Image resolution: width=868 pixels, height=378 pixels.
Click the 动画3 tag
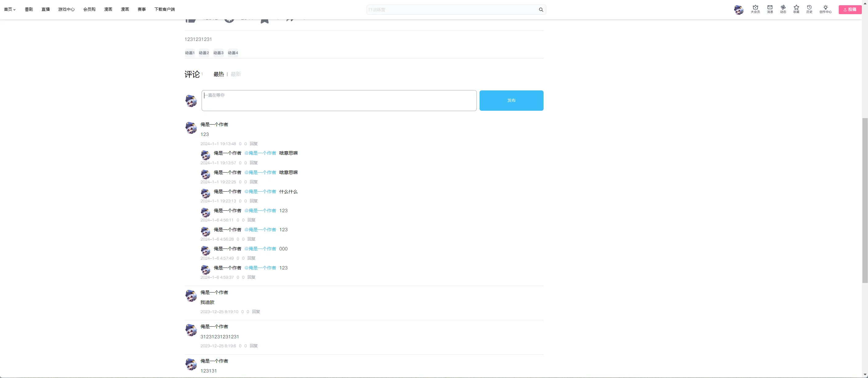tap(218, 53)
